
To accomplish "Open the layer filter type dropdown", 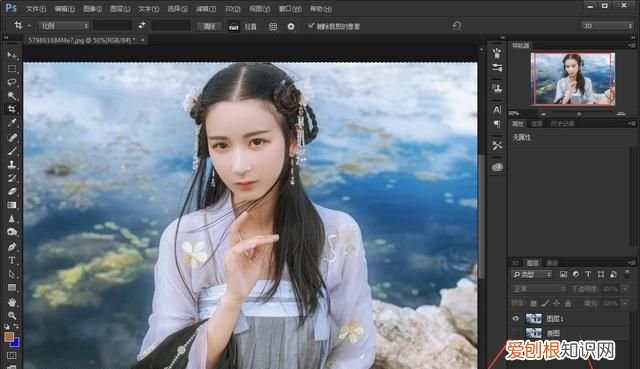I will point(532,275).
